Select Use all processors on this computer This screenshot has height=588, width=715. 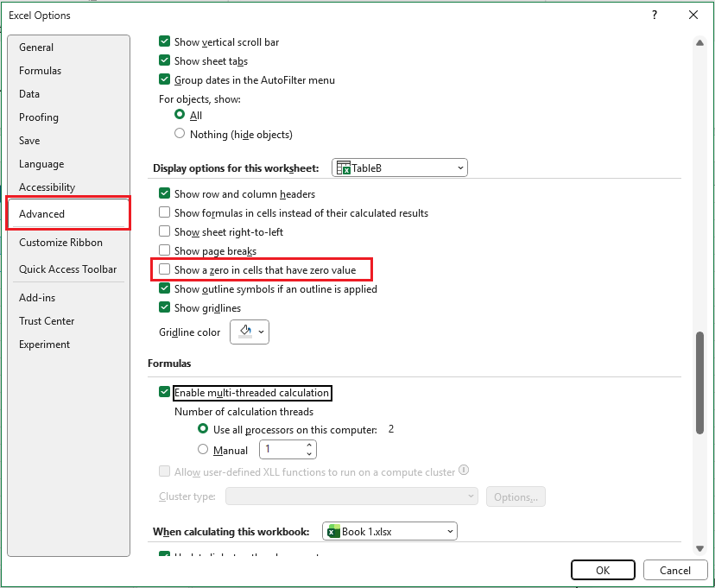point(203,429)
